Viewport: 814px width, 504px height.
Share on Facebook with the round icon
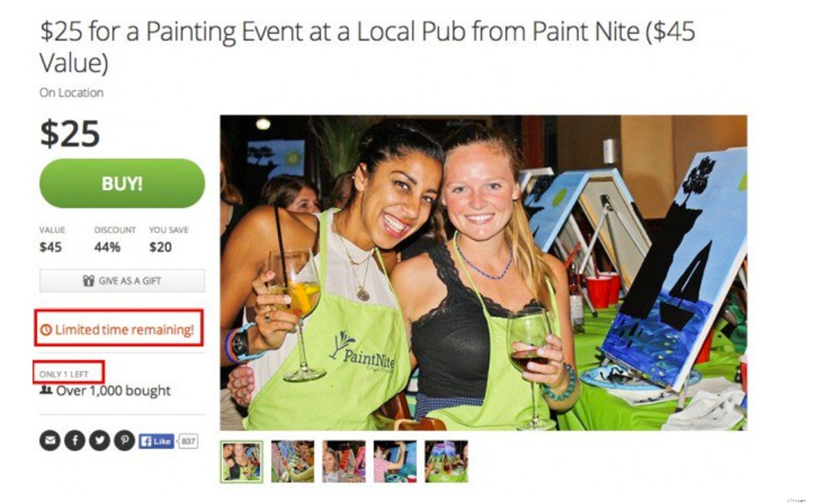[x=74, y=440]
